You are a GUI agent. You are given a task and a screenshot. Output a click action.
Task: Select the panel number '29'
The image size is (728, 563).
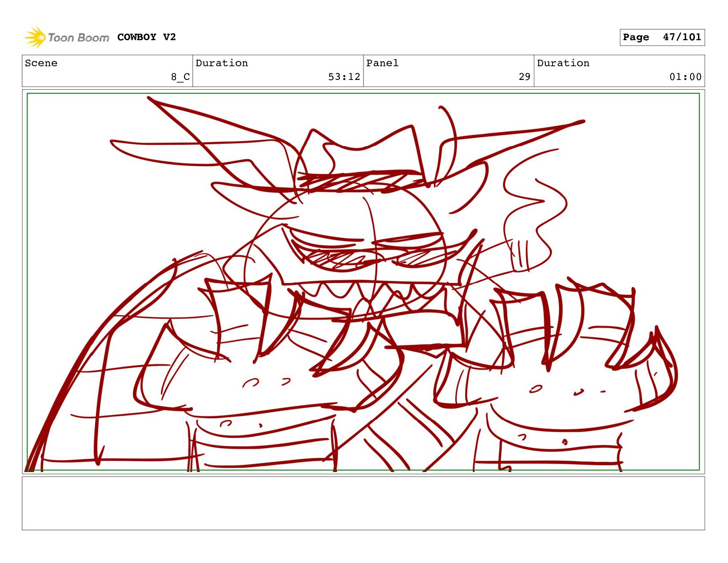tap(524, 77)
